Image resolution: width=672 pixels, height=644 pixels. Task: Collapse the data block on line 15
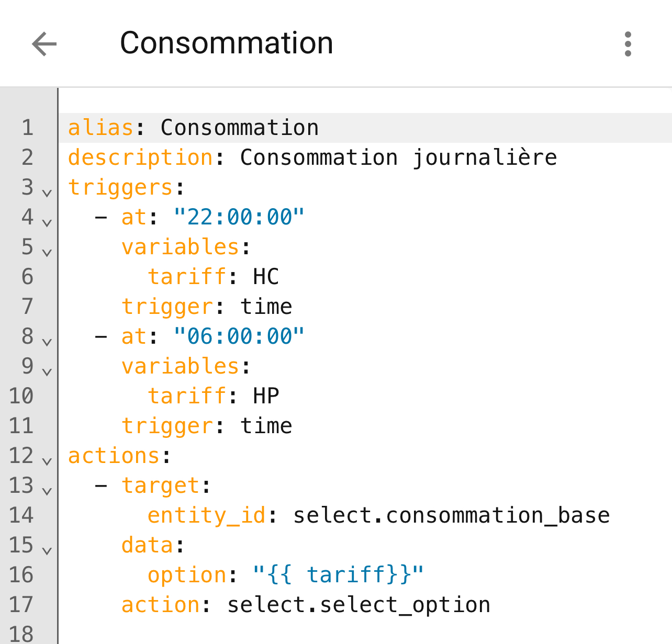click(x=47, y=551)
